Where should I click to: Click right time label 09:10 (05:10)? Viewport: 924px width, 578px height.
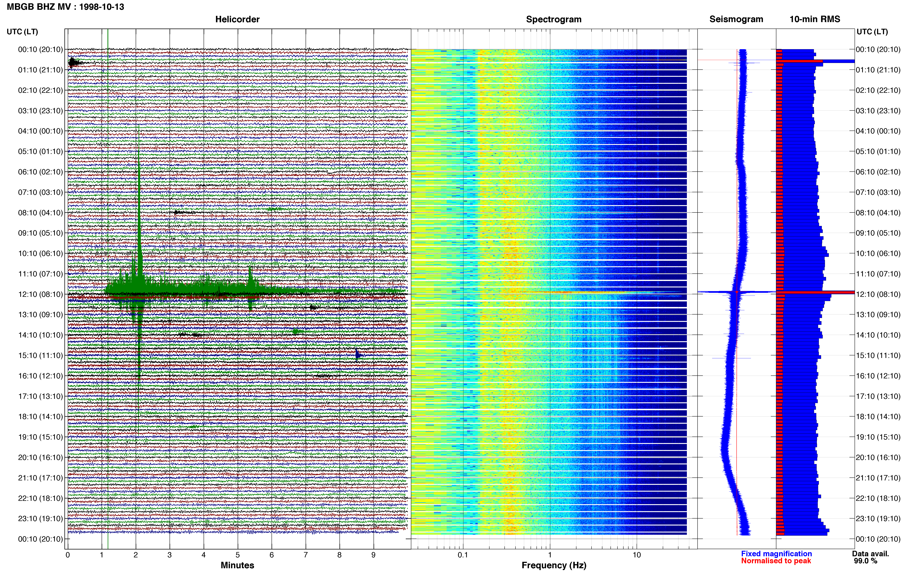[x=878, y=233]
